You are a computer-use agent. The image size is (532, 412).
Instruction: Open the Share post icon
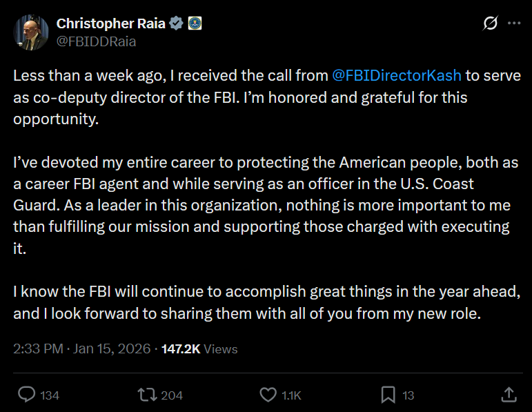coord(508,395)
